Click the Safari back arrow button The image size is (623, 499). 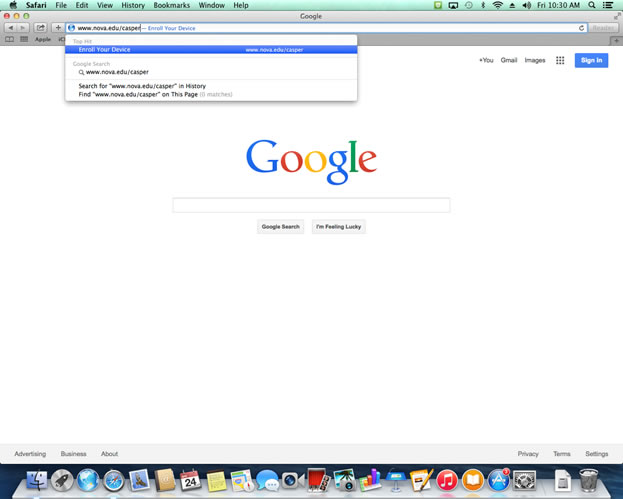(x=10, y=28)
